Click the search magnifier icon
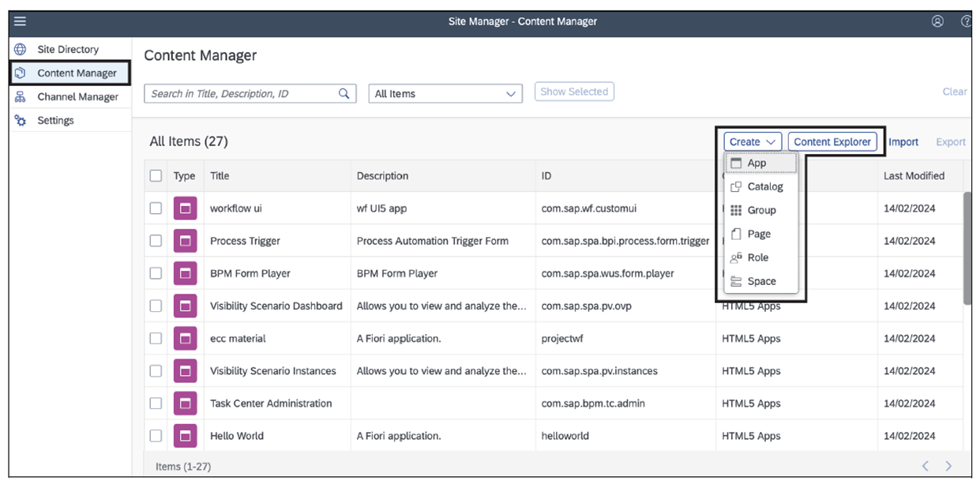The image size is (980, 488). tap(344, 92)
